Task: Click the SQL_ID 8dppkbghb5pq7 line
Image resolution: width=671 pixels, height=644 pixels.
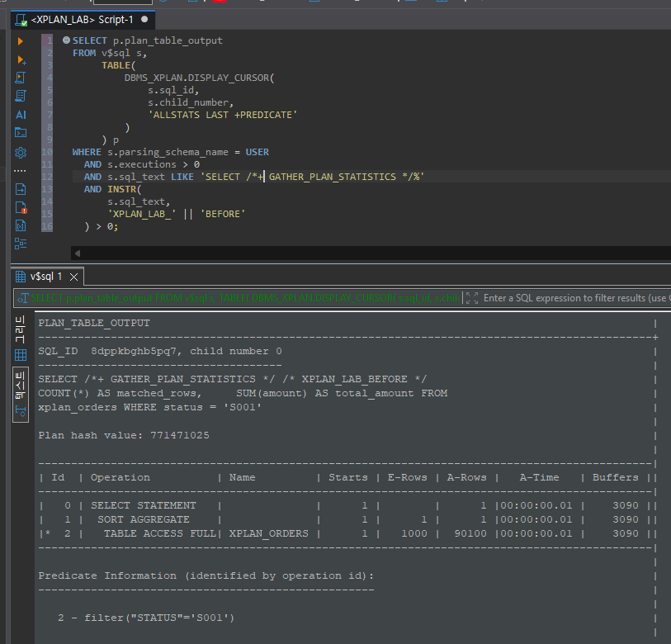Action: [160, 352]
